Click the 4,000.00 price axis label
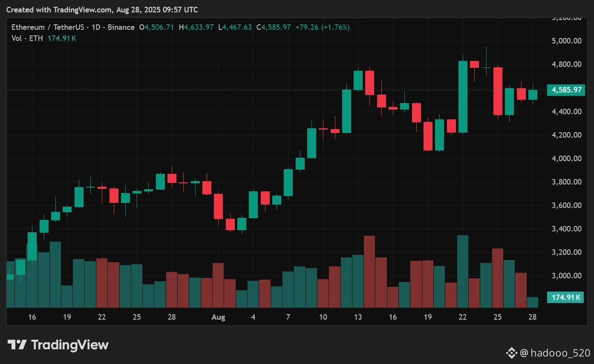The image size is (594, 364). tap(566, 159)
